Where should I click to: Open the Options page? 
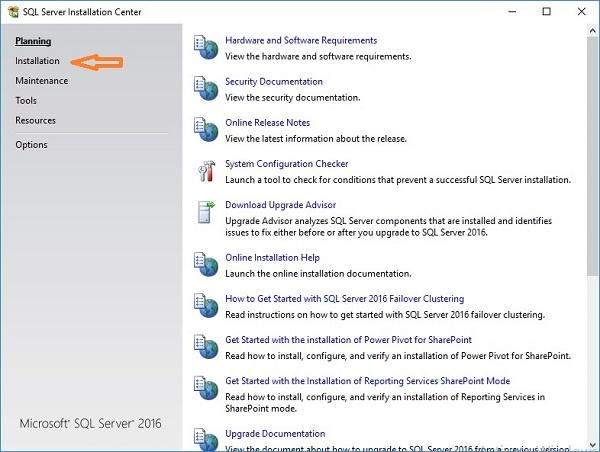pos(31,145)
